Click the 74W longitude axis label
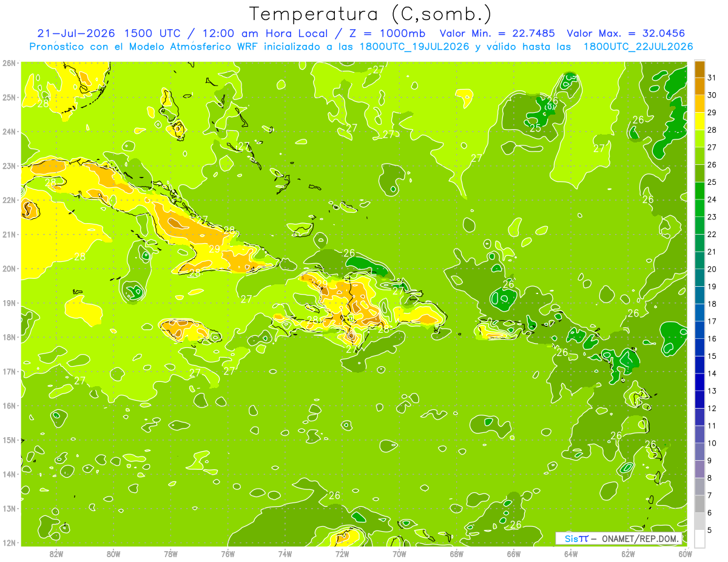 click(285, 554)
